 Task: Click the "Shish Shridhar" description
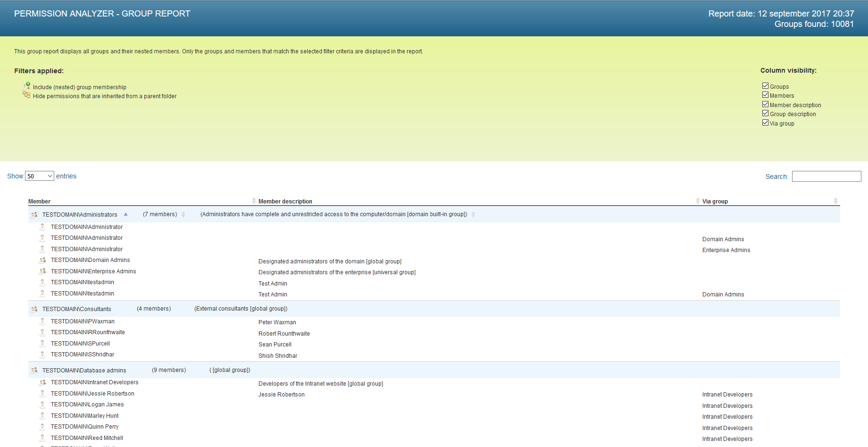[278, 356]
